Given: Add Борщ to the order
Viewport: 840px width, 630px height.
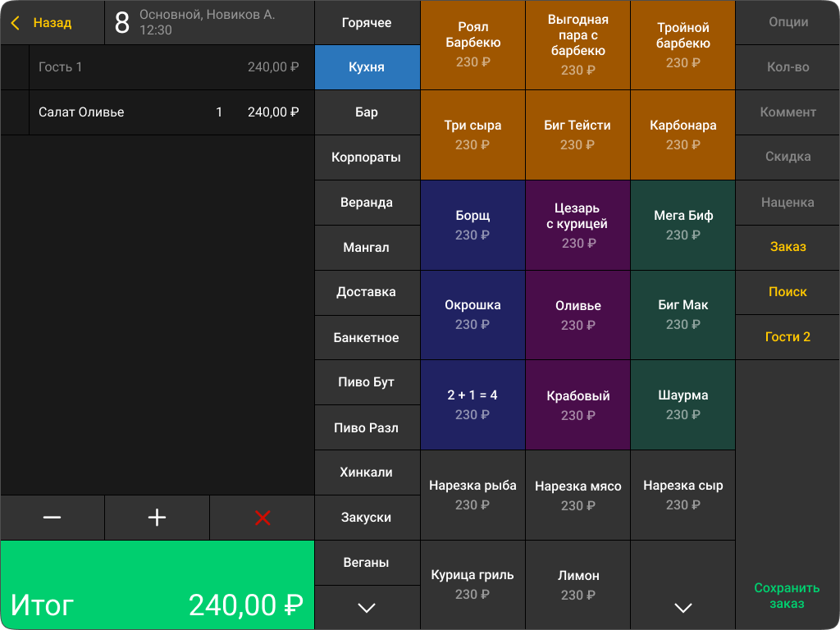Looking at the screenshot, I should coord(472,225).
